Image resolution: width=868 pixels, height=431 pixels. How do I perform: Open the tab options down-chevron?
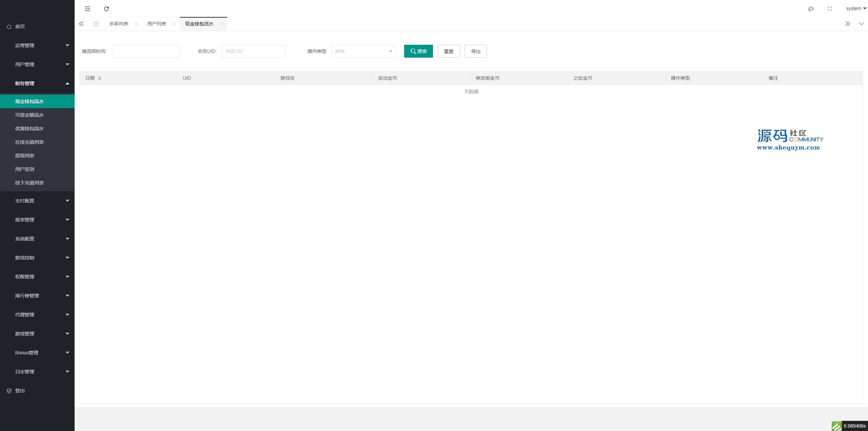[x=861, y=24]
